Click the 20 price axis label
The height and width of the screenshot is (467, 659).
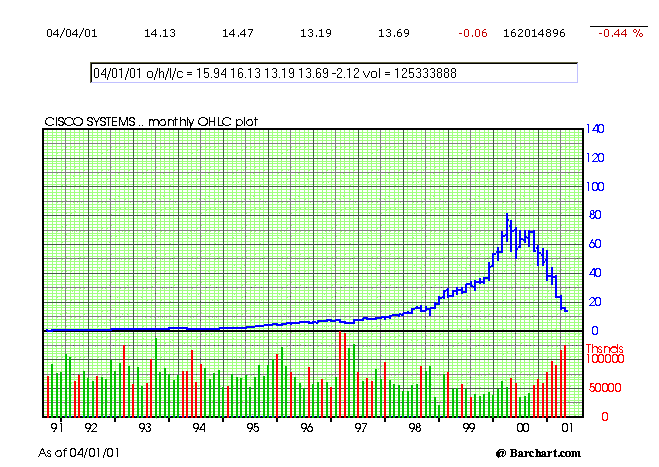tap(595, 301)
